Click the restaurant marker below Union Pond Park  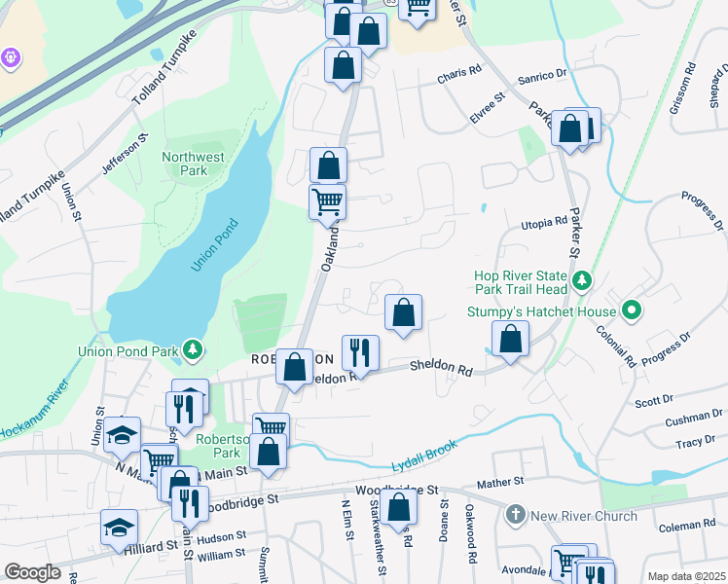(x=184, y=410)
